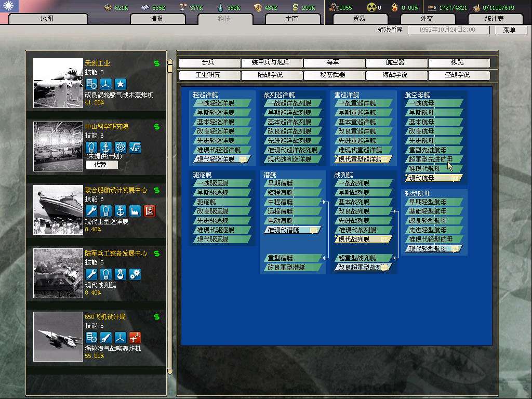The height and width of the screenshot is (399, 532).
Task: Click green dollar sign beside 天剑工业
Action: (156, 63)
